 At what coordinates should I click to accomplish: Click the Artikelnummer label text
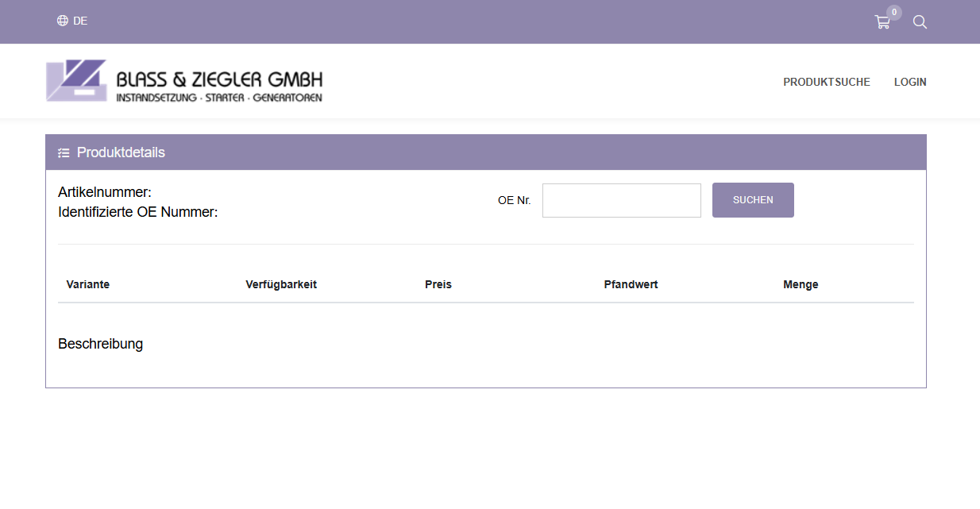click(x=105, y=192)
